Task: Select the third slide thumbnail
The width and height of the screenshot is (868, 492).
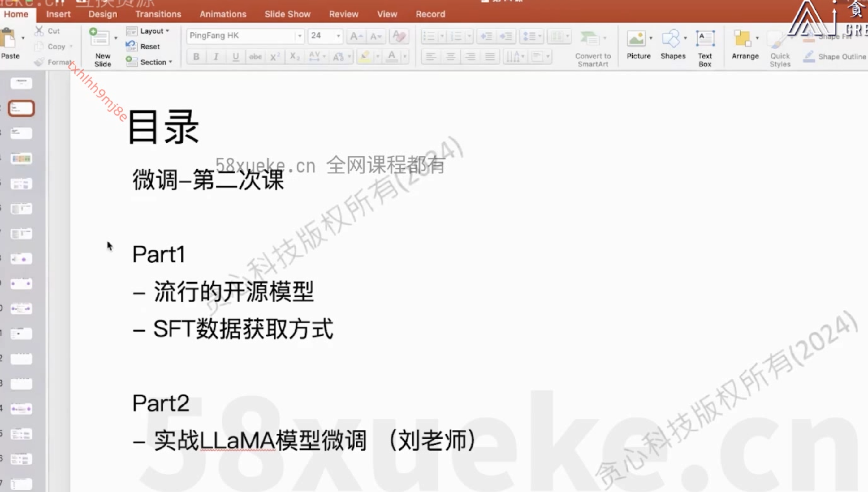Action: [21, 133]
